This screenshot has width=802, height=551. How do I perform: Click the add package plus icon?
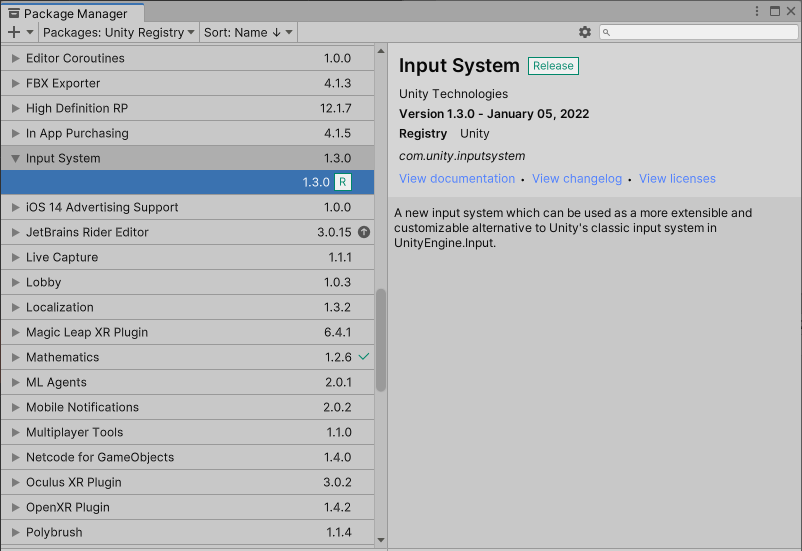[x=14, y=32]
